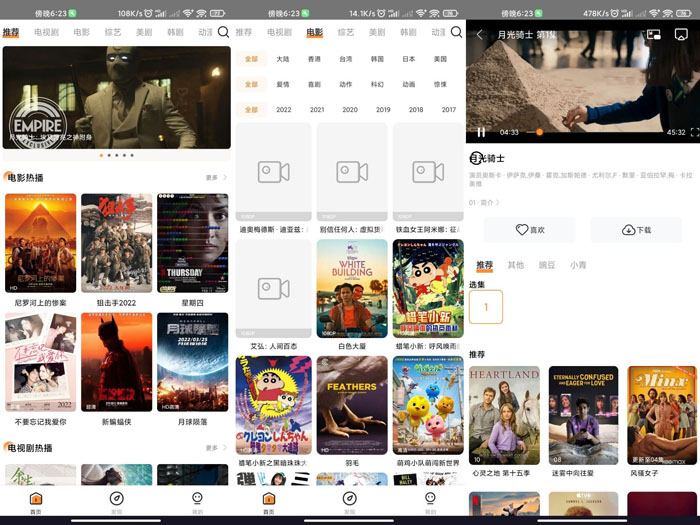Viewport: 700px width, 525px height.
Task: Select the 大陆 region filter
Action: 283,59
